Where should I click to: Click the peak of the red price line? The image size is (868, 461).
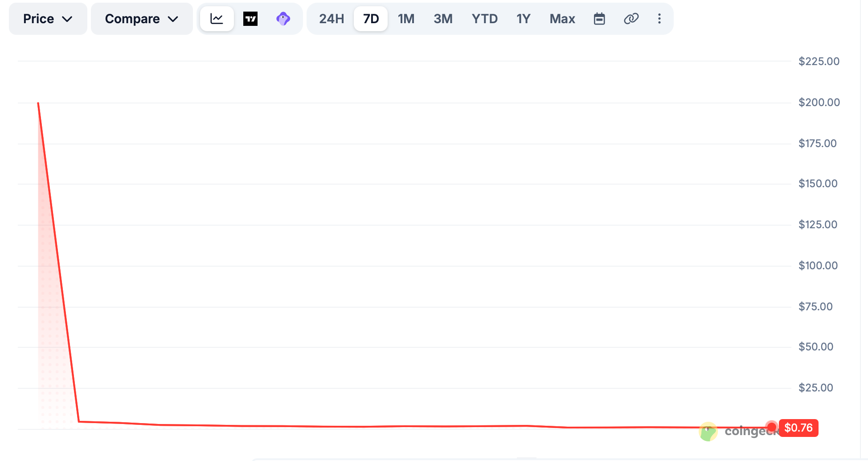(x=38, y=103)
